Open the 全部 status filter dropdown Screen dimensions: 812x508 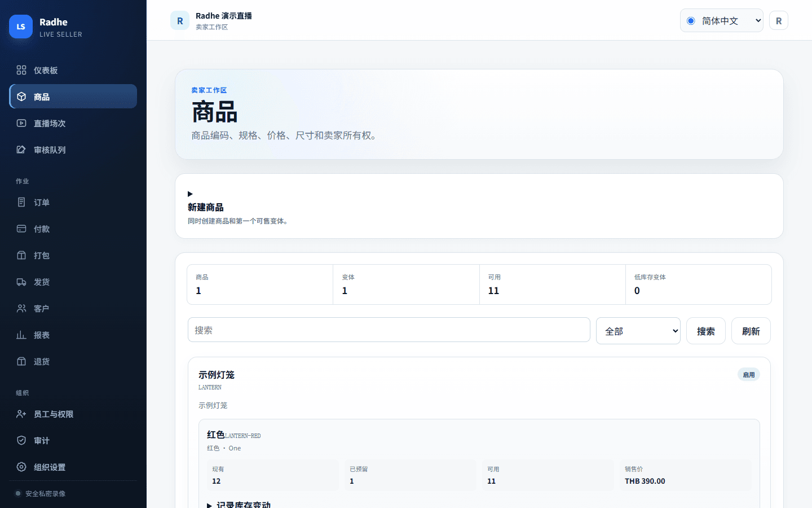point(638,331)
